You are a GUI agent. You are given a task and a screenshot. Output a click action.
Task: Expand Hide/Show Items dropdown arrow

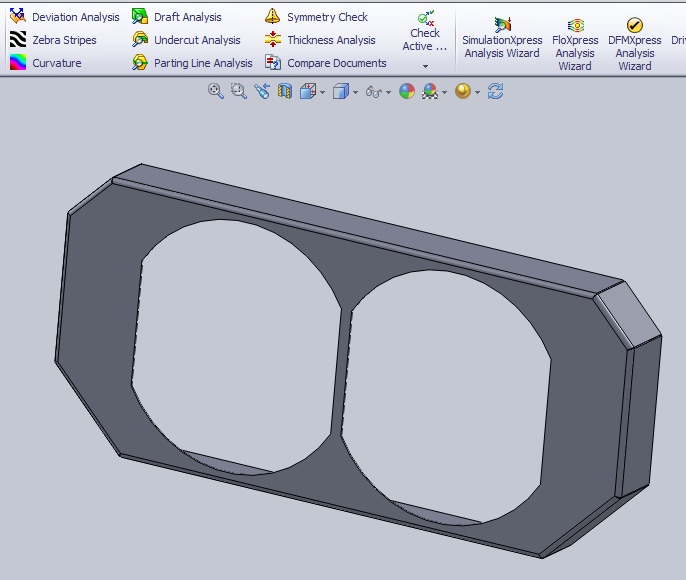pos(388,92)
